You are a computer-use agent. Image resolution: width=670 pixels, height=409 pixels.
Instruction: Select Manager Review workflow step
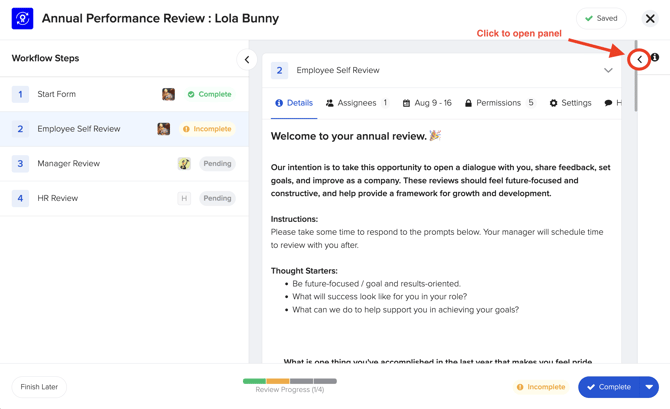coord(69,164)
